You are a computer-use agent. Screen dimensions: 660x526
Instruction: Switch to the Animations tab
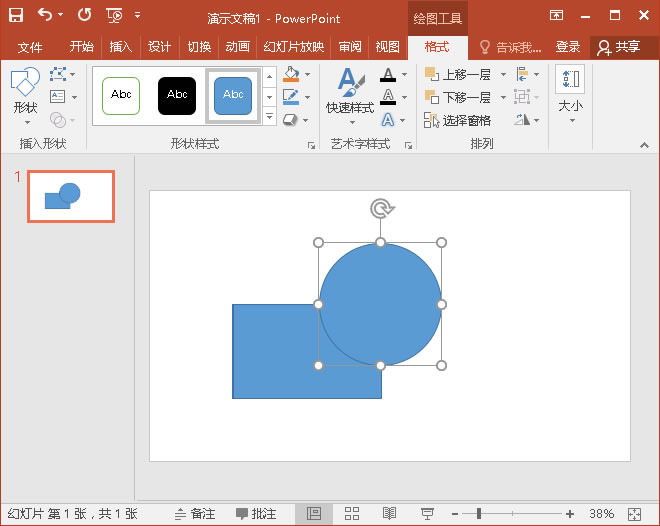point(237,47)
